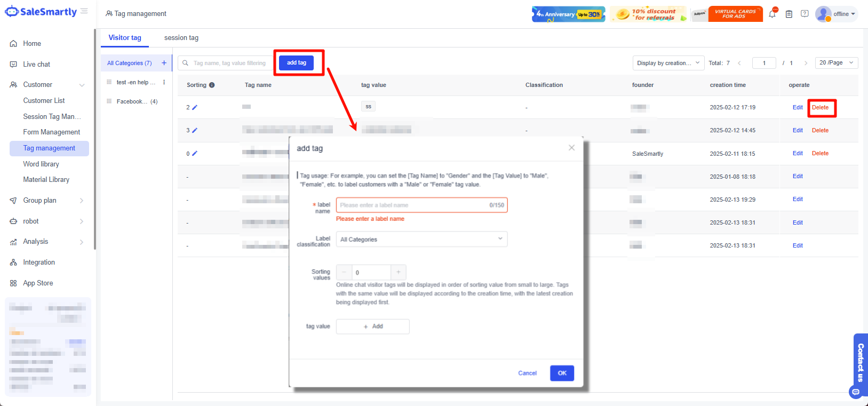Select All Categories (7) in category list

coord(129,63)
